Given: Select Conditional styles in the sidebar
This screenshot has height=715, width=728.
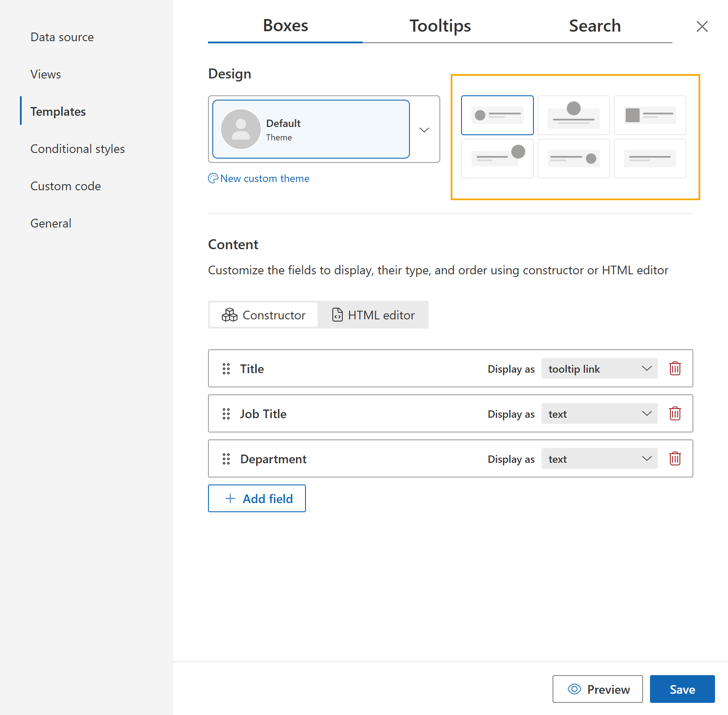Looking at the screenshot, I should pyautogui.click(x=77, y=149).
